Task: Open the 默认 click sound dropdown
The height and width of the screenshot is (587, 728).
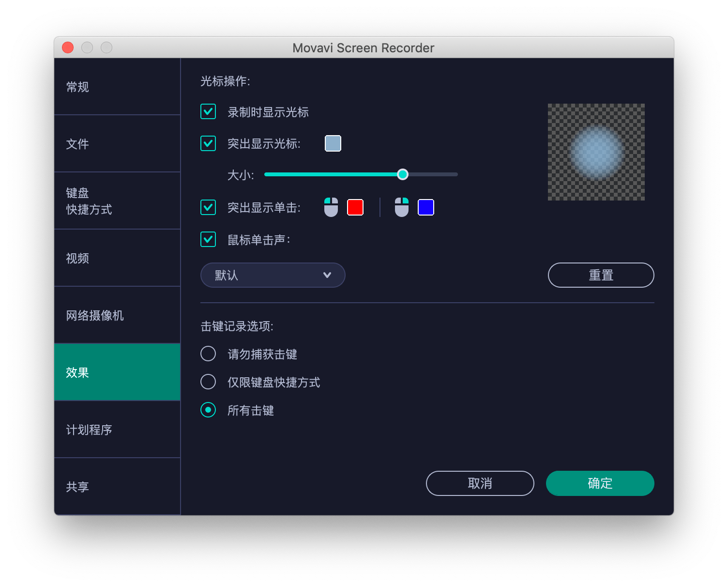Action: 273,275
